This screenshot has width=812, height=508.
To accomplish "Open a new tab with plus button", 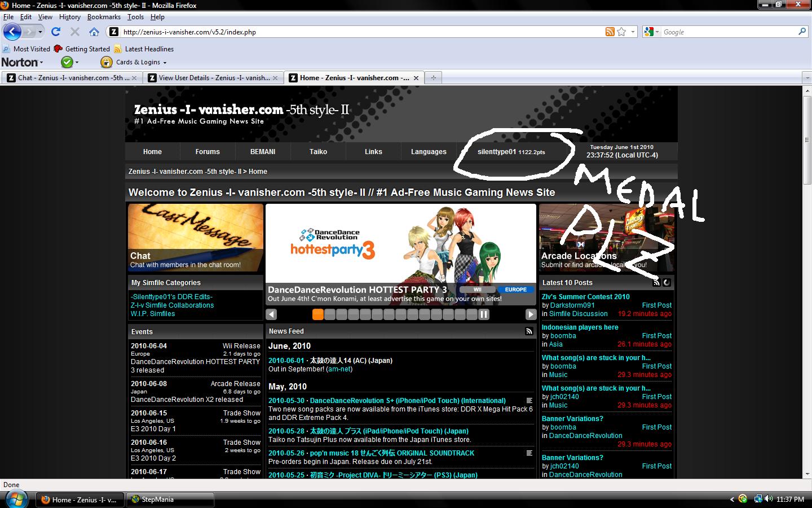I will click(433, 78).
